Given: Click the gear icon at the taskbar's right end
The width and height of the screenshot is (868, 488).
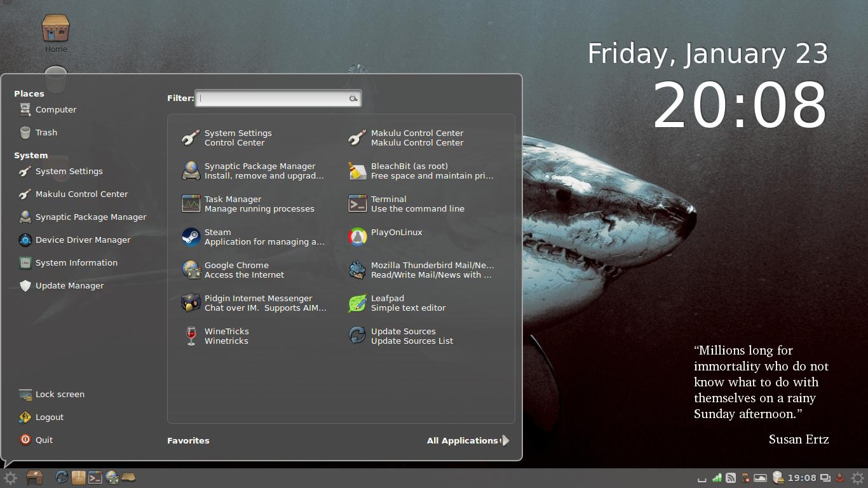Looking at the screenshot, I should pyautogui.click(x=858, y=478).
